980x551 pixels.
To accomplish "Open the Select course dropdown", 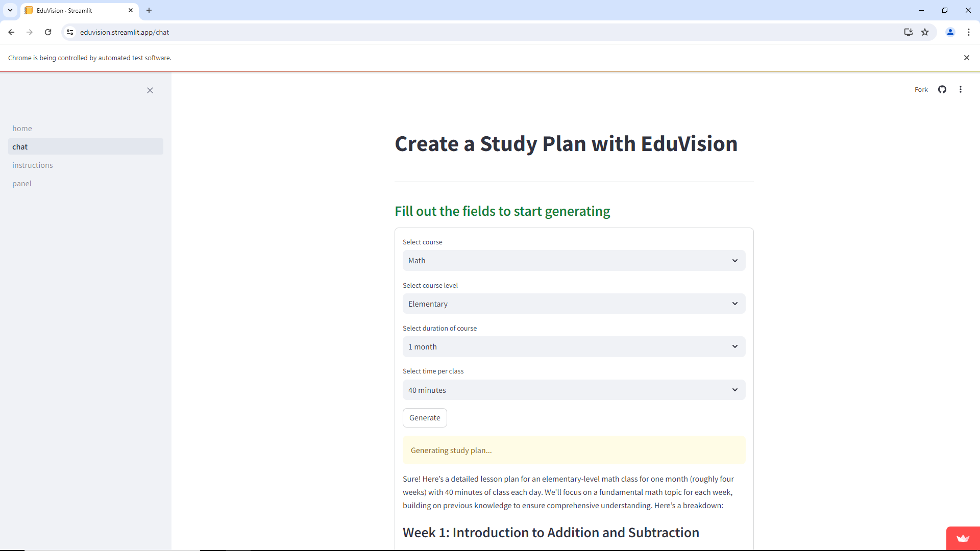I will (574, 260).
